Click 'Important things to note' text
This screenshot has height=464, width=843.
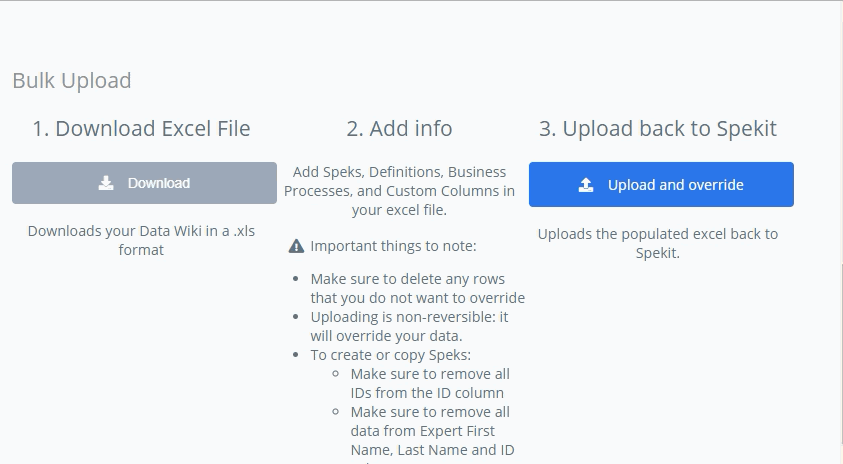click(x=394, y=246)
